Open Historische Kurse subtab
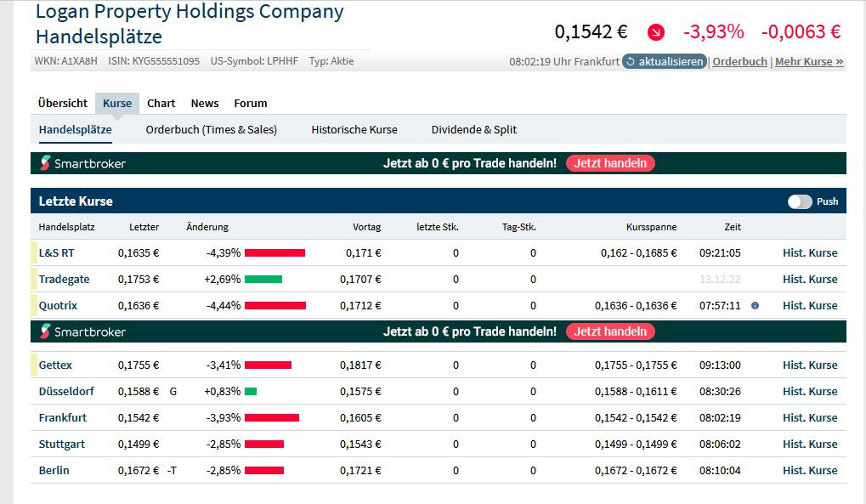 pos(354,129)
